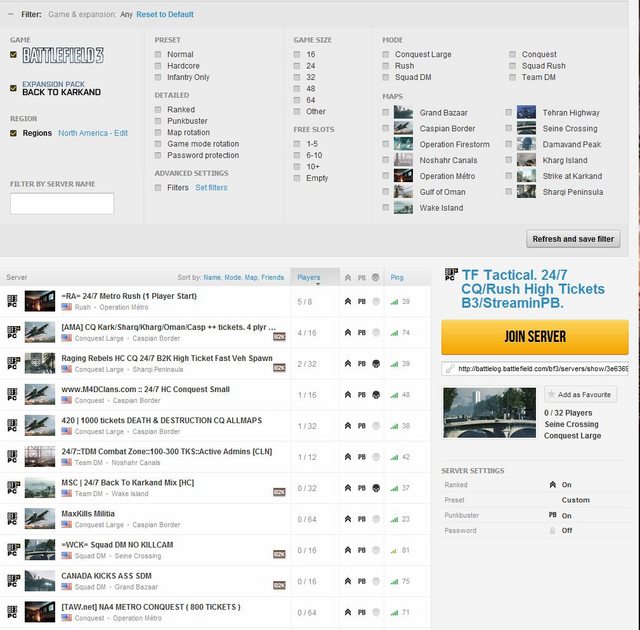The height and width of the screenshot is (630, 640).
Task: Select www.M4DClans.com HC Conquest Small server
Action: 215,395
